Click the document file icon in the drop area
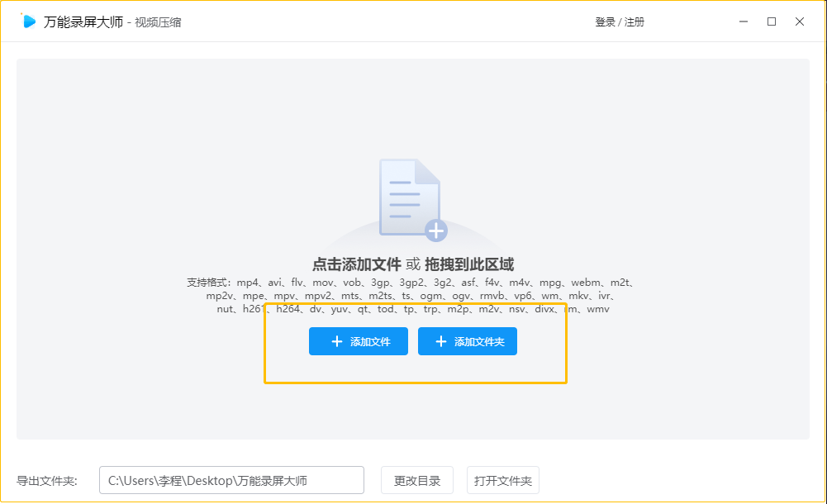The height and width of the screenshot is (504, 827). pos(407,197)
